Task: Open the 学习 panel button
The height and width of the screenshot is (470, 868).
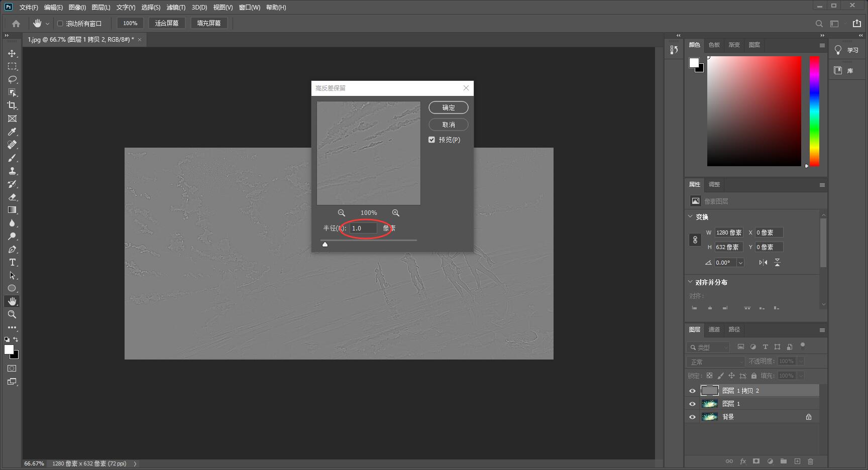Action: (847, 50)
